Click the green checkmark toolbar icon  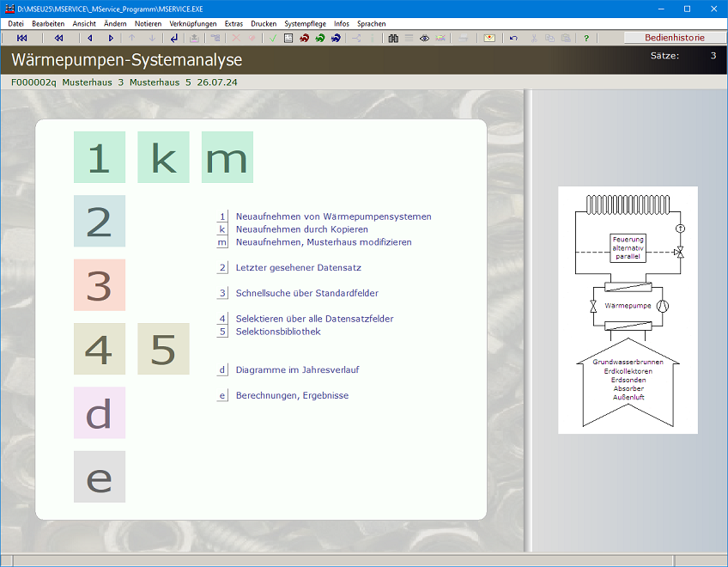pyautogui.click(x=272, y=38)
